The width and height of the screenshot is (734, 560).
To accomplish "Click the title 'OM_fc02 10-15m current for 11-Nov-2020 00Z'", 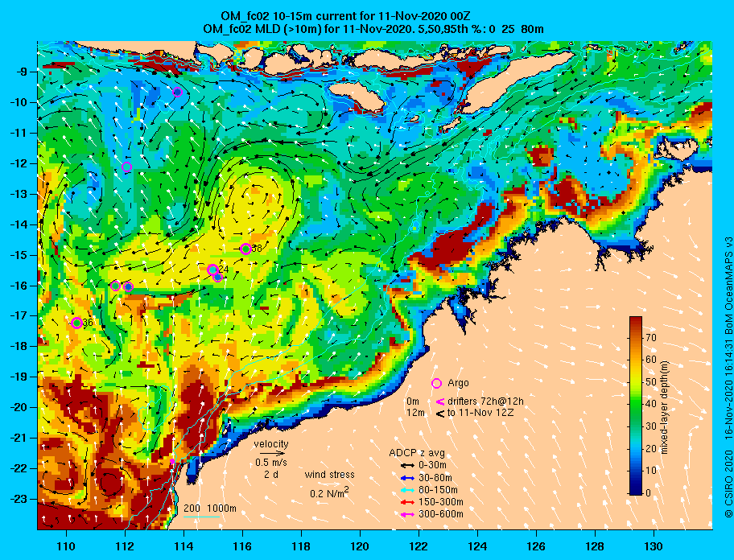I will (x=345, y=17).
